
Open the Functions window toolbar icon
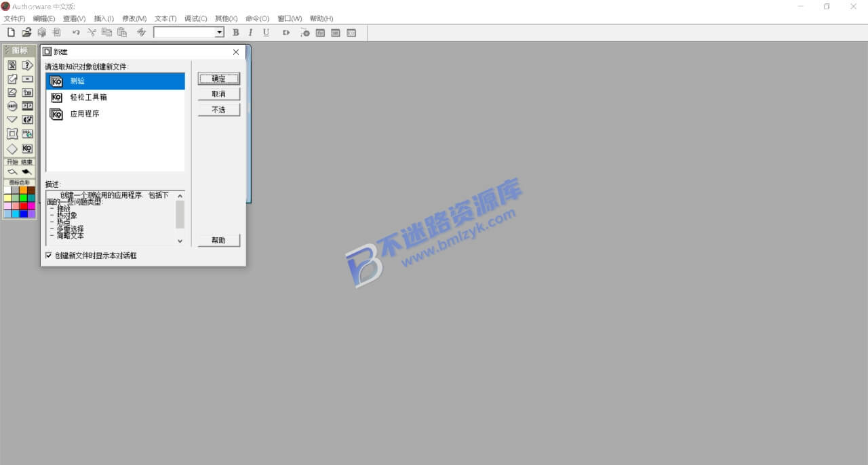(321, 33)
